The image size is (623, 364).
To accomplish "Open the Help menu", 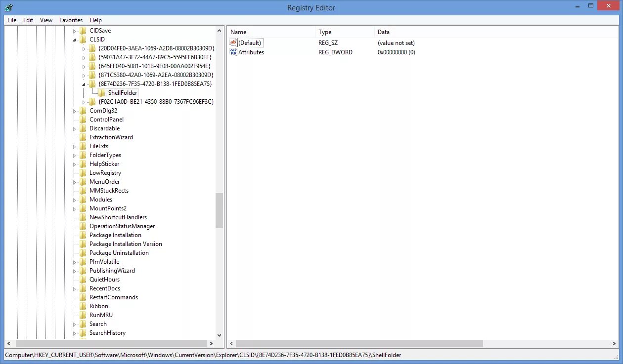I will [95, 20].
